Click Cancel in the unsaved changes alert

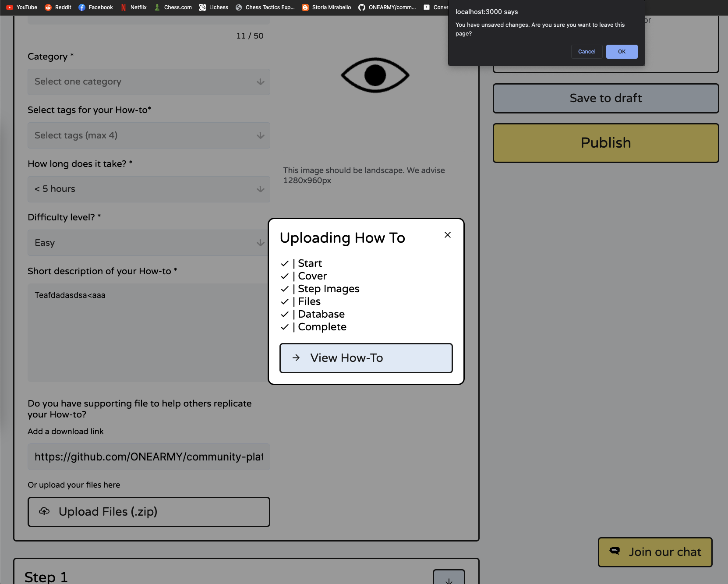tap(587, 52)
